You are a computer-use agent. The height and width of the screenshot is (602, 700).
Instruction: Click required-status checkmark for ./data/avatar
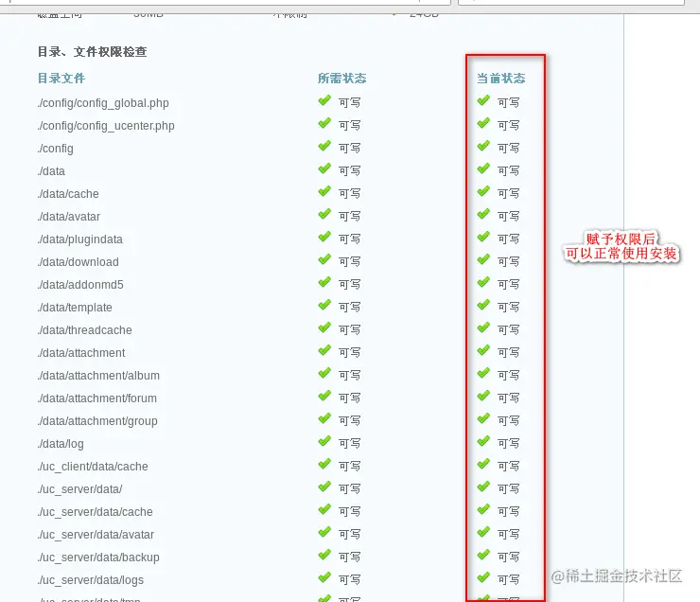tap(324, 214)
